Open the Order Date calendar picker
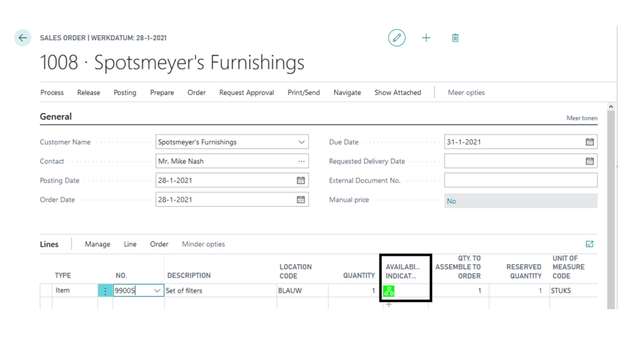 301,199
